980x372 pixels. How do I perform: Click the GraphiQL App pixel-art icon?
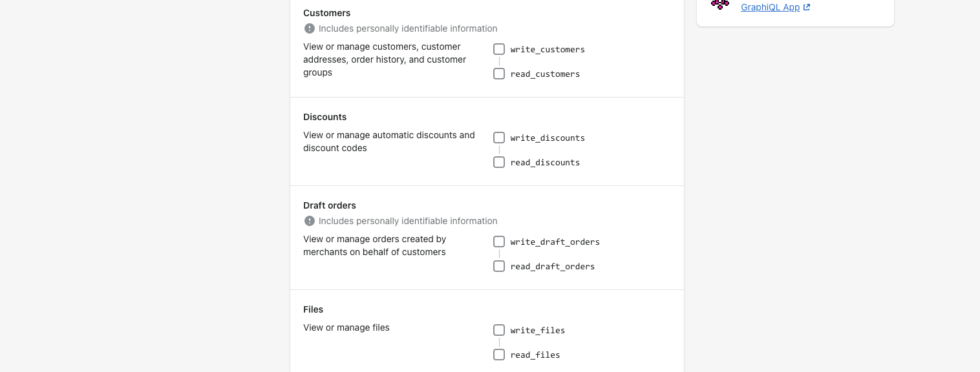(720, 5)
